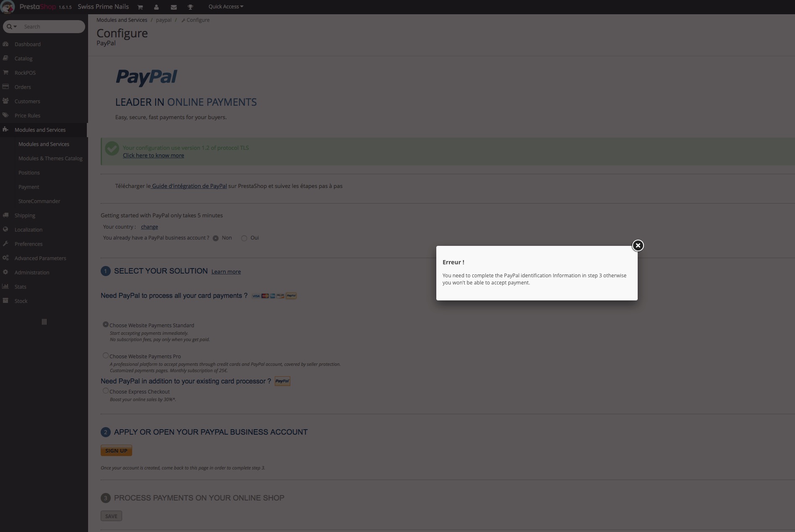The width and height of the screenshot is (795, 532).
Task: Choose Express Checkout option
Action: click(x=106, y=391)
